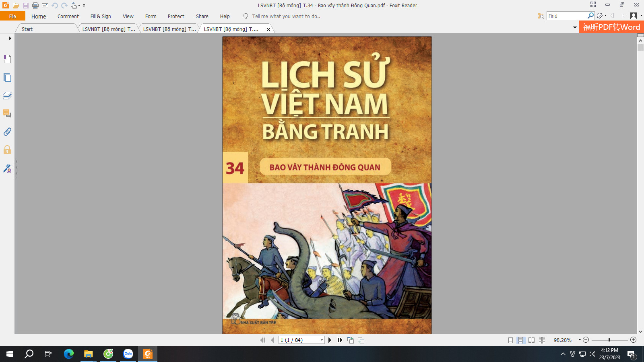The height and width of the screenshot is (362, 644).
Task: Open the Fill & Sign tab
Action: click(101, 16)
